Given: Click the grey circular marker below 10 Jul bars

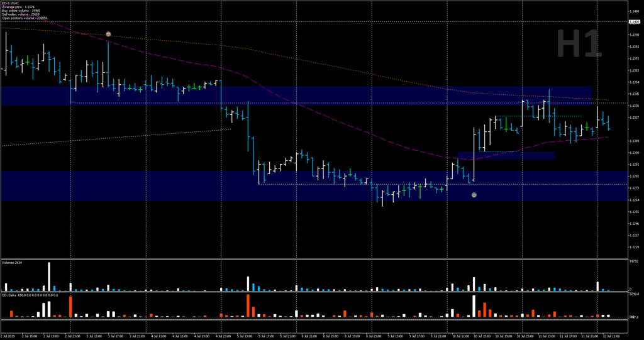Looking at the screenshot, I should click(474, 195).
